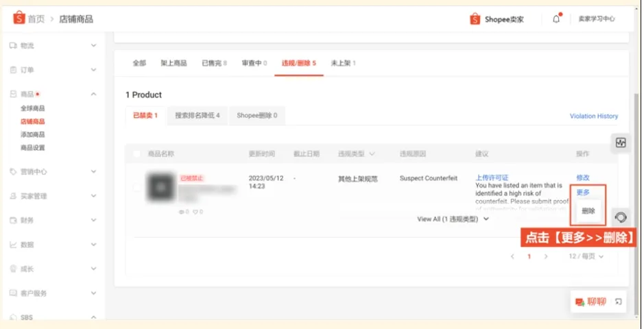Screen dimensions: 644x329
Task: Go to the previous page arrow
Action: (x=512, y=256)
